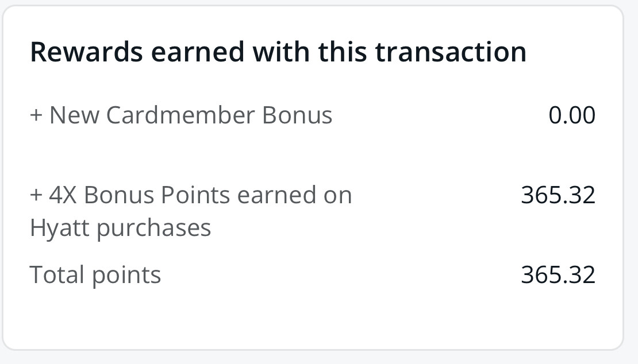
Task: Click 'Bonus' in the New Cardmember Bonus row
Action: click(x=297, y=115)
